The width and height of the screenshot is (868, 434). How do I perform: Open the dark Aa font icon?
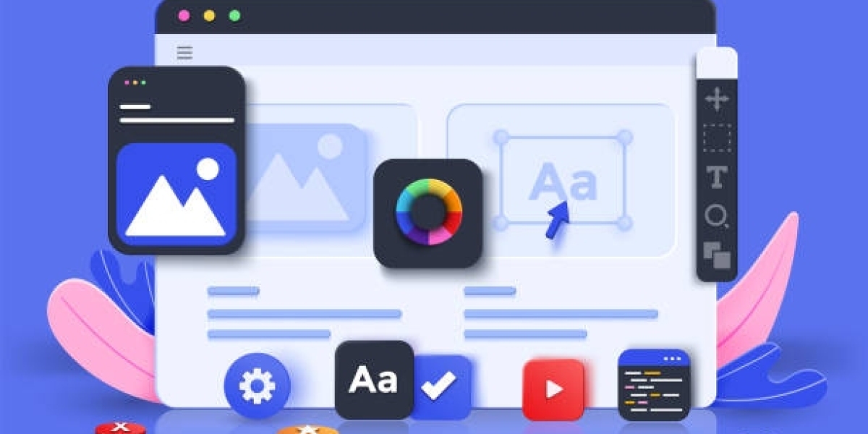click(x=374, y=380)
